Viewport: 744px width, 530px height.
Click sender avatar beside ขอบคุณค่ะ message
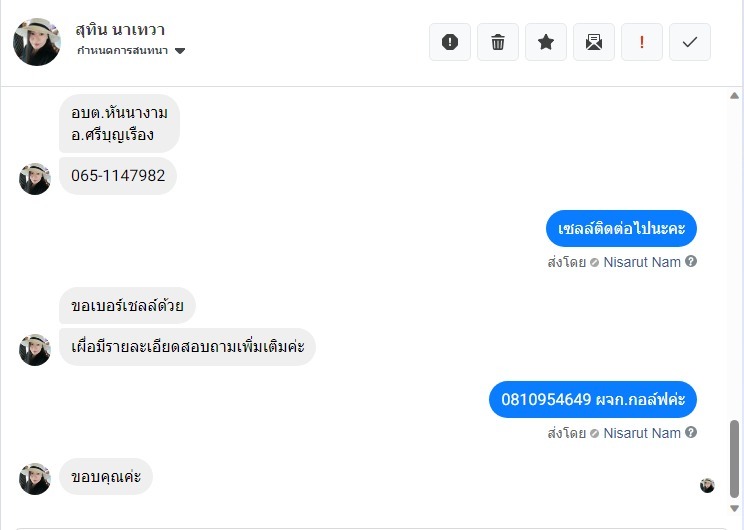tap(35, 479)
